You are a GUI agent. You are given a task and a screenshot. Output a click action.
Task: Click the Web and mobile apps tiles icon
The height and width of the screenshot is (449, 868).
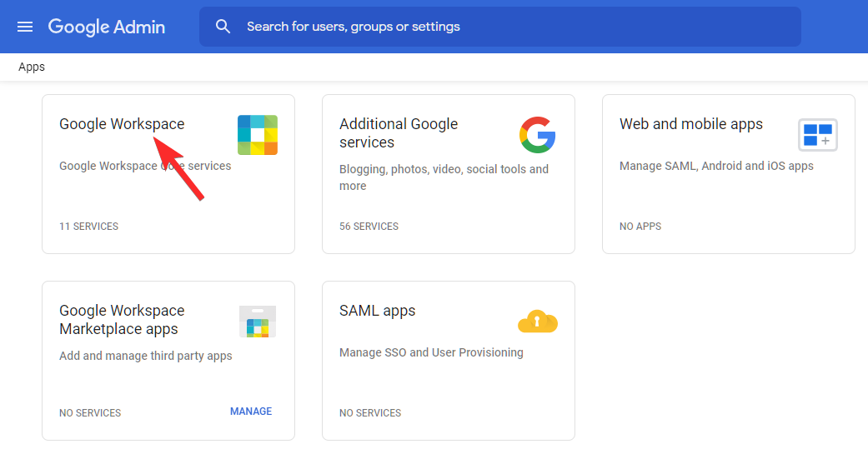tap(818, 135)
